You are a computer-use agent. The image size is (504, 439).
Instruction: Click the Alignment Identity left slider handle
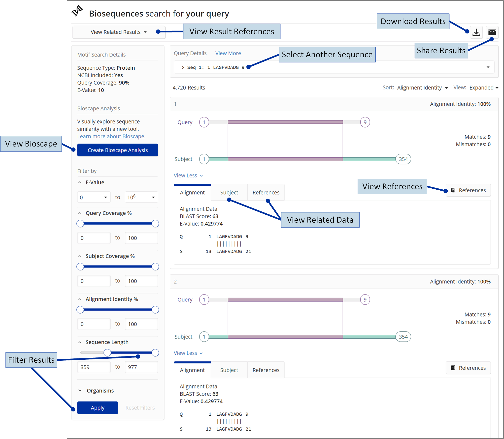tap(80, 310)
